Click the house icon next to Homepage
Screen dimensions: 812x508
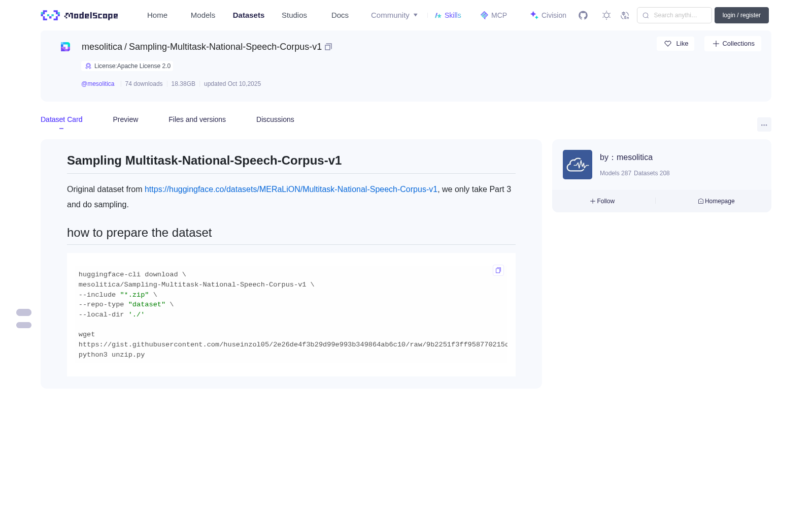701,201
